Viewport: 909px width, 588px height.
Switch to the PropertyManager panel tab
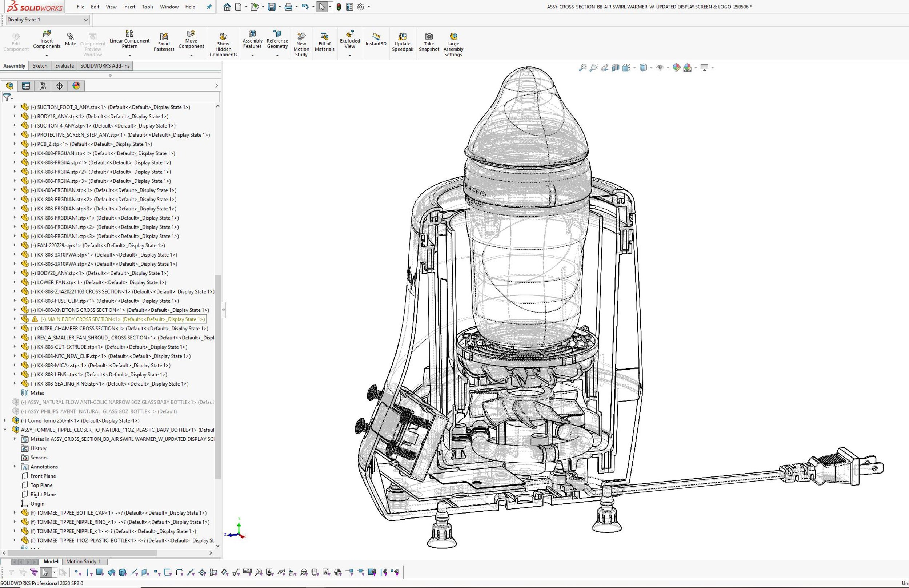26,86
